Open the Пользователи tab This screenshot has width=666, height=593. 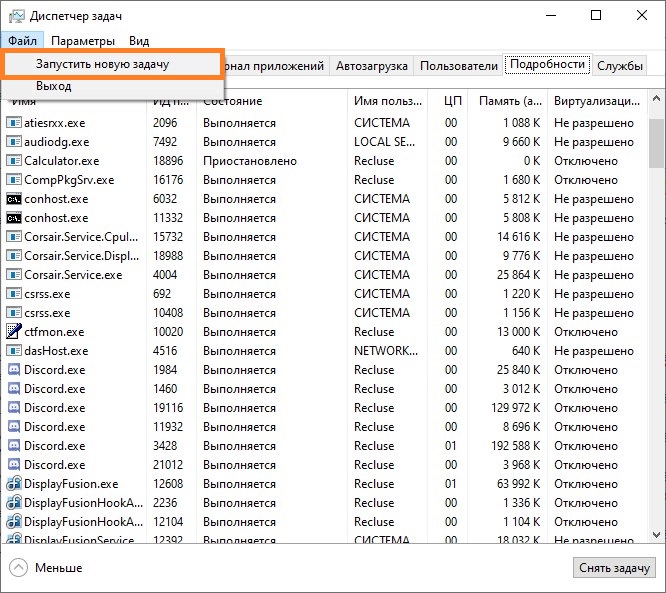click(459, 66)
